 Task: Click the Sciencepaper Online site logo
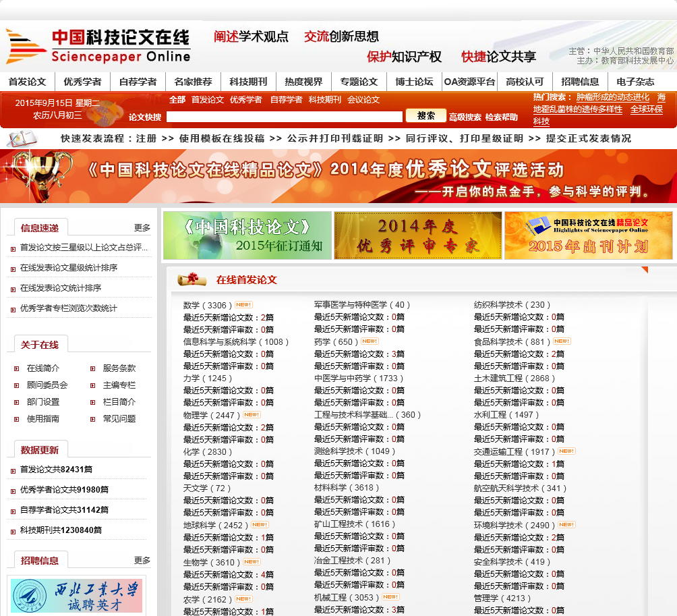98,46
